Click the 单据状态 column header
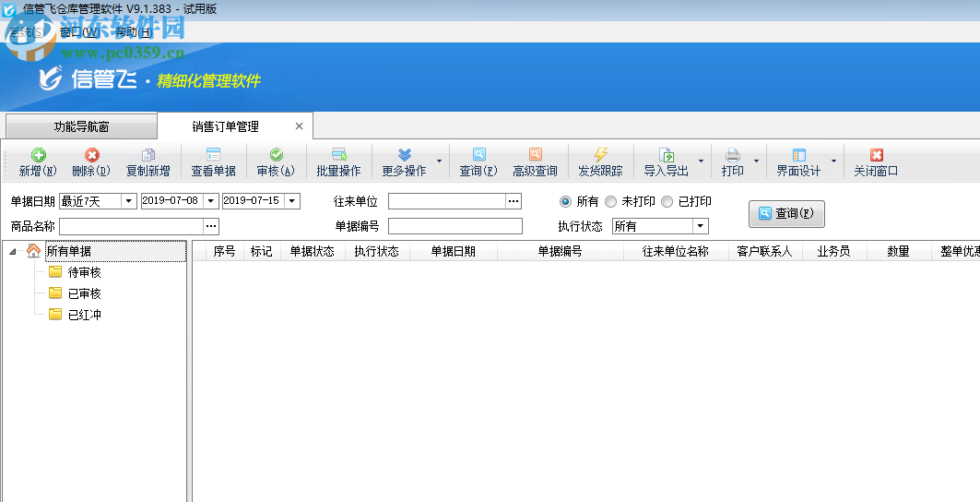The width and height of the screenshot is (980, 502). click(x=313, y=251)
